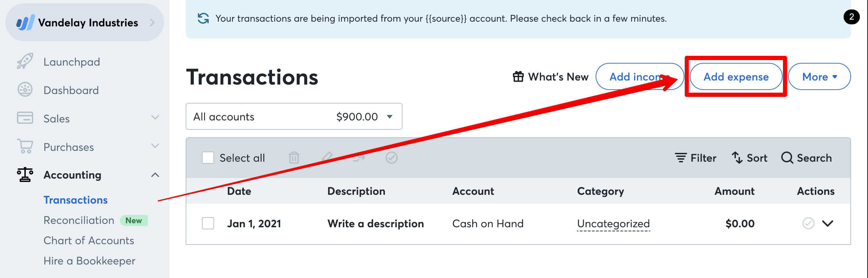
Task: Click the trash icon to delete selected transactions
Action: 294,158
